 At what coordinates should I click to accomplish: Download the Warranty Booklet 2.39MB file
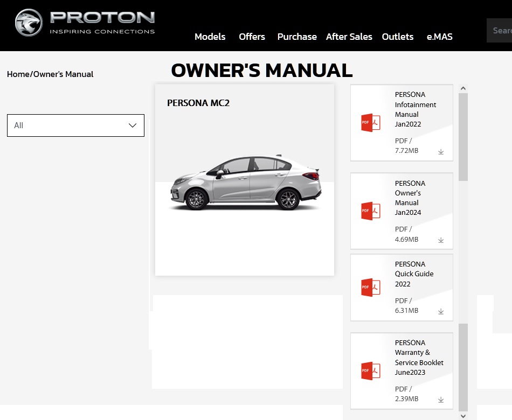441,400
